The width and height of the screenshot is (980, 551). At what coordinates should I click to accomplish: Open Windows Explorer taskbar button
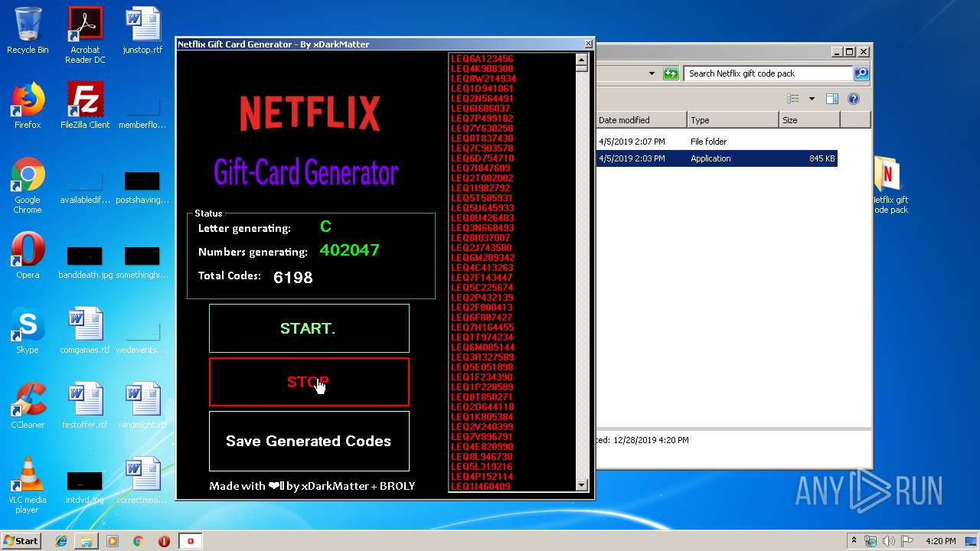point(87,541)
